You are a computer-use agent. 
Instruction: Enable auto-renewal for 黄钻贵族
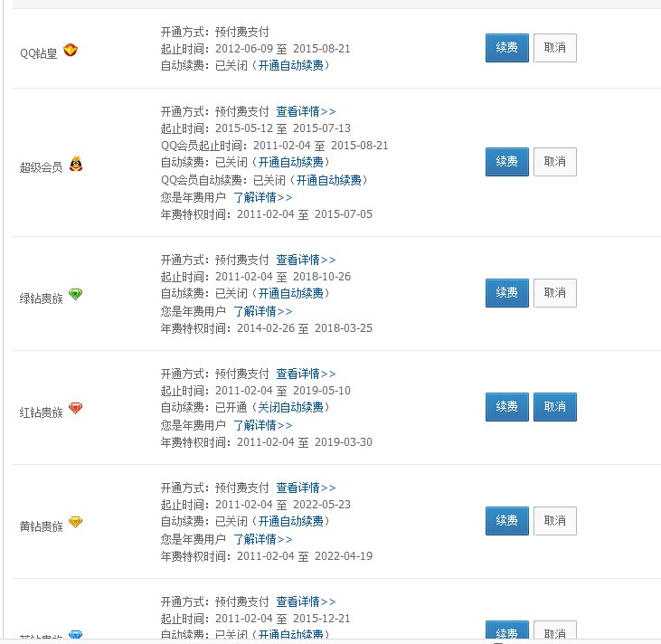click(290, 521)
